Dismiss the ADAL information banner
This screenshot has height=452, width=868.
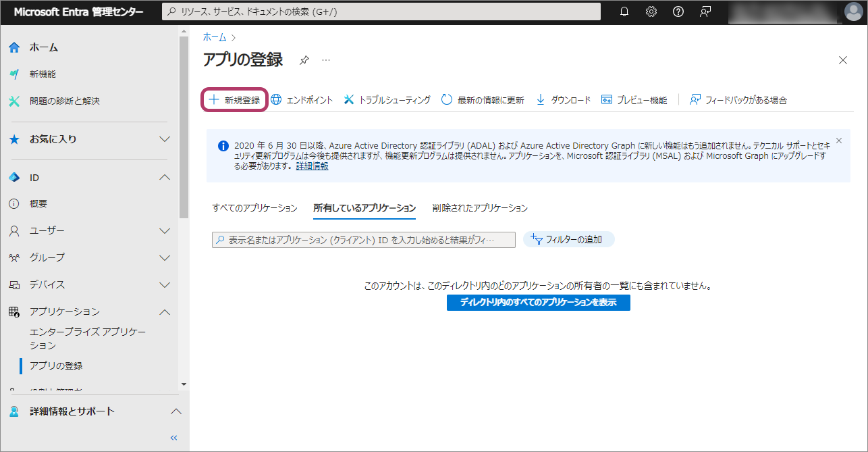tap(839, 141)
